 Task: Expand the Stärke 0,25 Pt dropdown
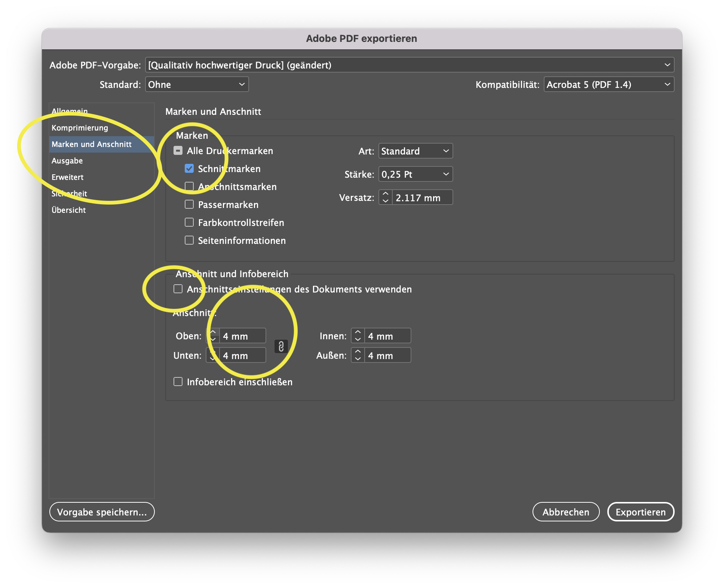coord(415,174)
